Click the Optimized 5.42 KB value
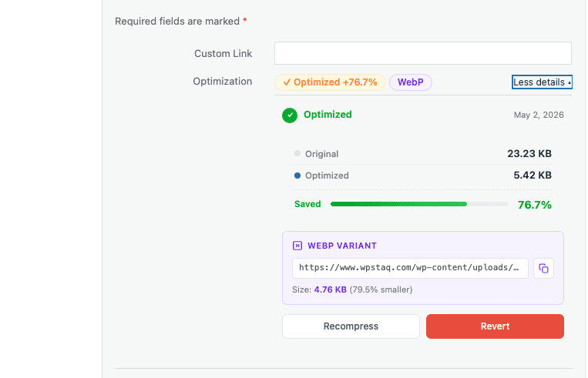 click(x=533, y=176)
